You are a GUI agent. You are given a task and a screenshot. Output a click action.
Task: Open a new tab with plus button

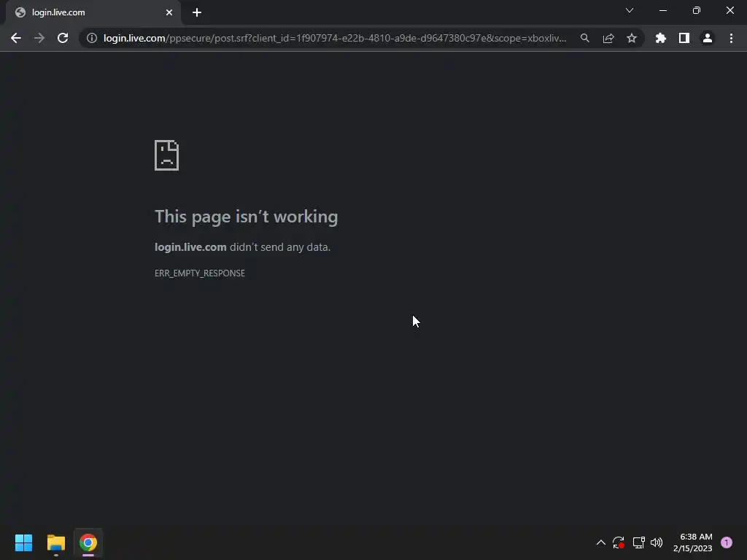197,12
